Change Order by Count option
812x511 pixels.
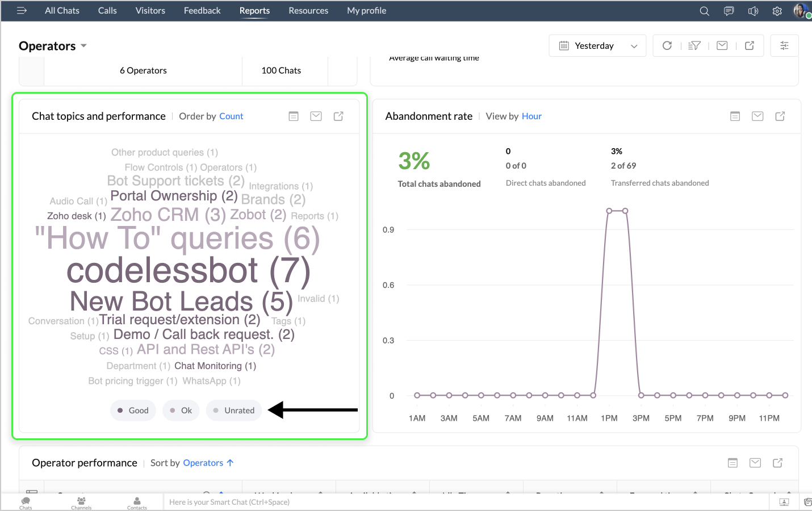pyautogui.click(x=231, y=116)
